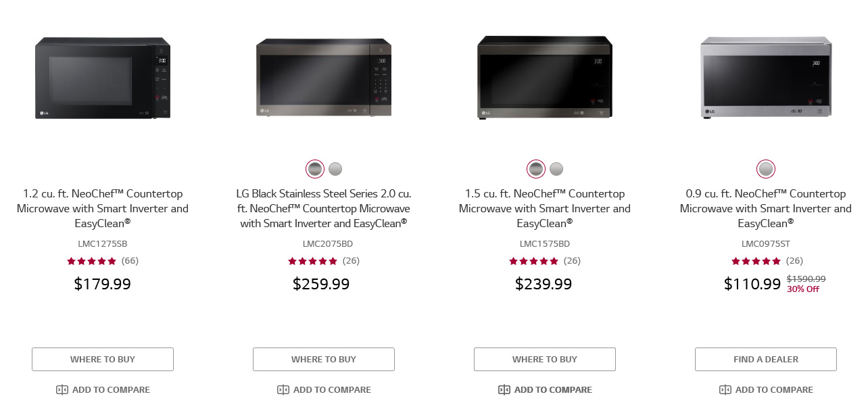This screenshot has height=409, width=868.
Task: Click Where to Buy for LMC1275SB
Action: point(103,360)
